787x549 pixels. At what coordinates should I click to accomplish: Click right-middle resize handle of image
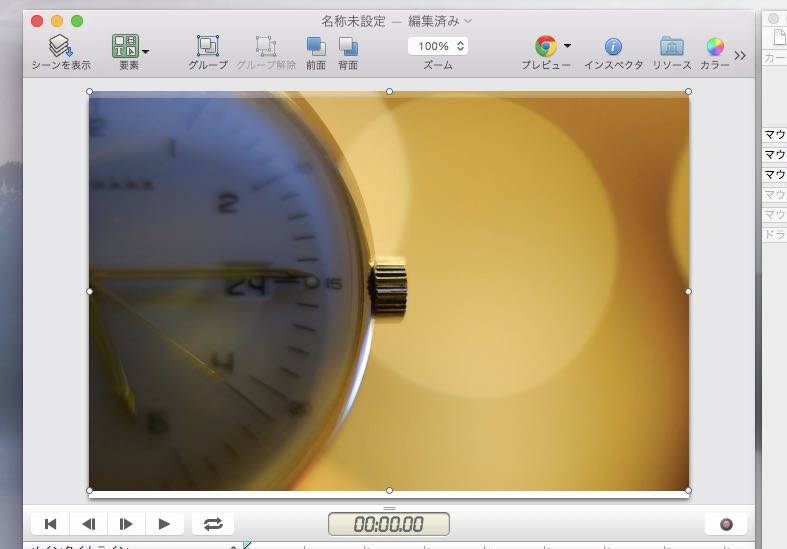tap(688, 291)
